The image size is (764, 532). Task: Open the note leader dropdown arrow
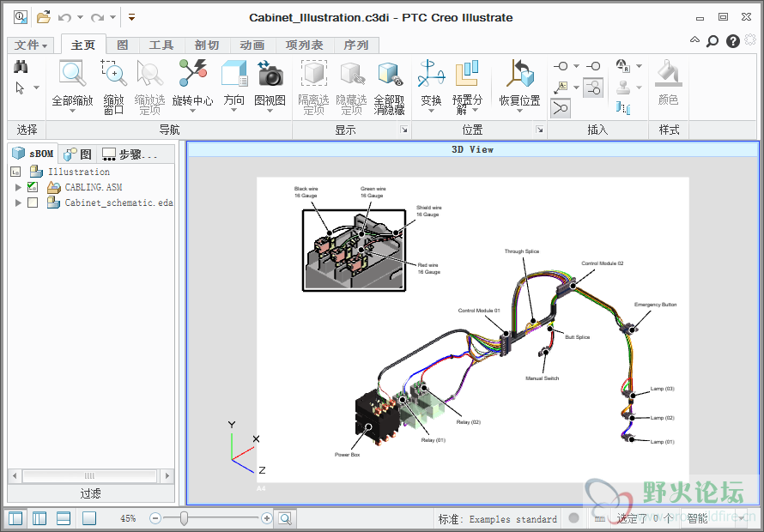(x=576, y=88)
